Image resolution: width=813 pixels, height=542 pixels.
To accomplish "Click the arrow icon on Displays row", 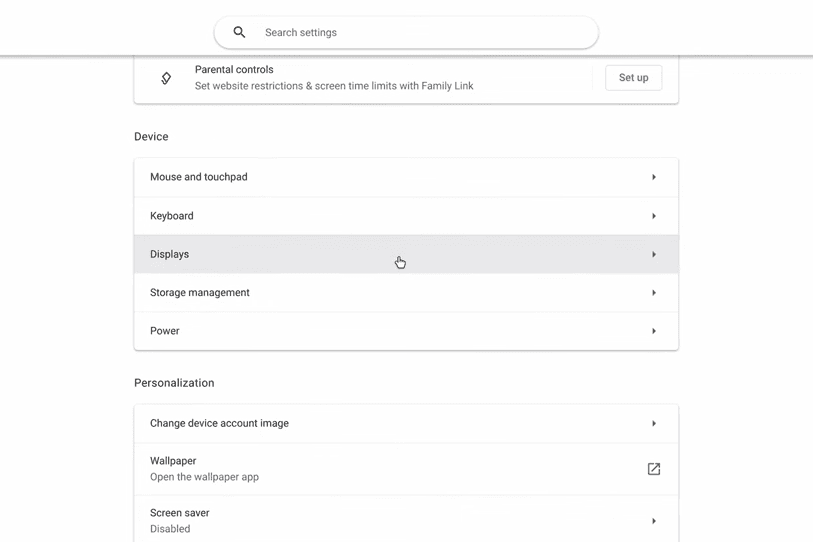I will pyautogui.click(x=654, y=254).
